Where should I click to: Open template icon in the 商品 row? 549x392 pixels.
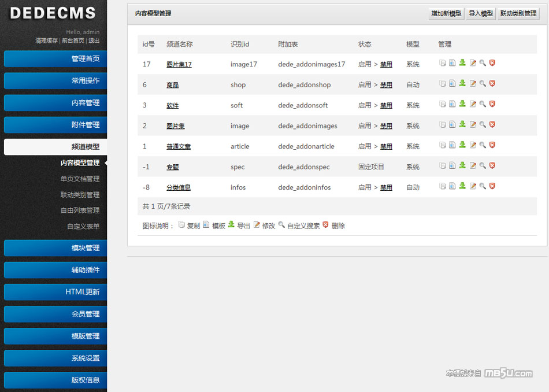452,84
